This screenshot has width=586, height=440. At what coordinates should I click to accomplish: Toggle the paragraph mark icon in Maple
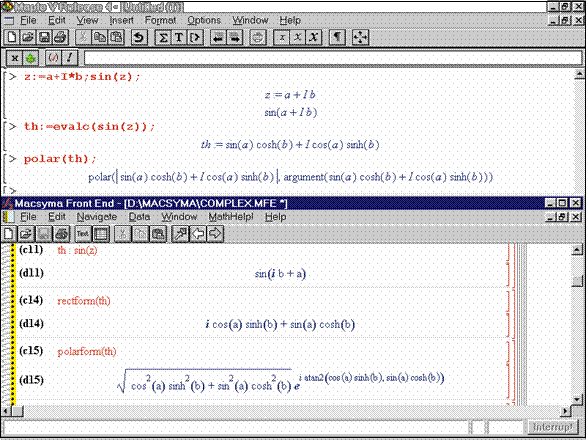pos(337,37)
